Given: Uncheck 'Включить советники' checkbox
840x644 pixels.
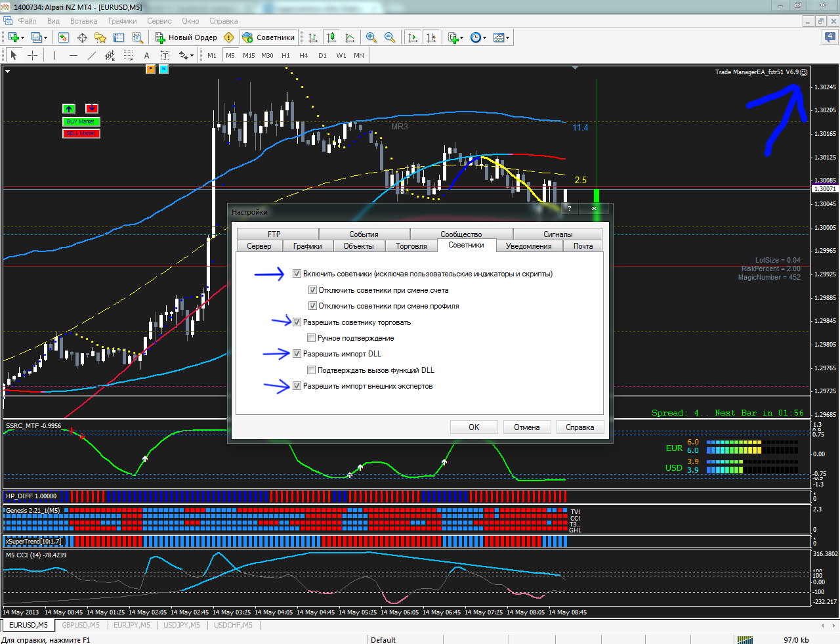Looking at the screenshot, I should tap(297, 274).
